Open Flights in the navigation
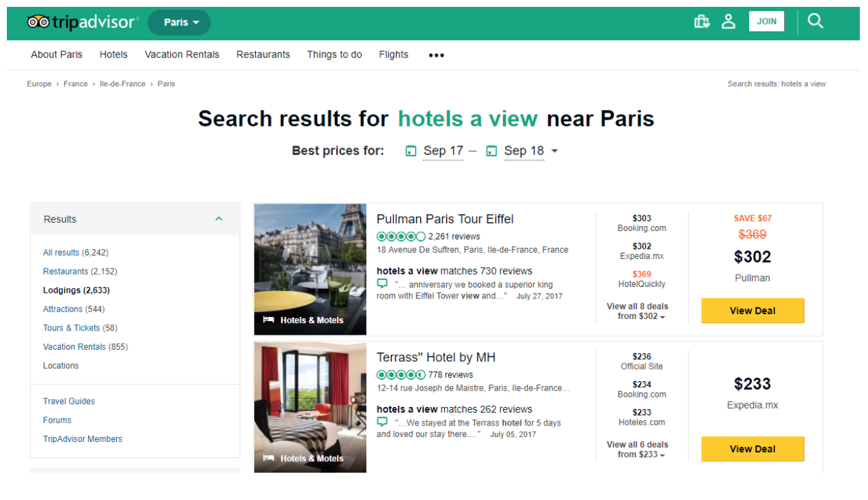The image size is (868, 500). (x=394, y=55)
